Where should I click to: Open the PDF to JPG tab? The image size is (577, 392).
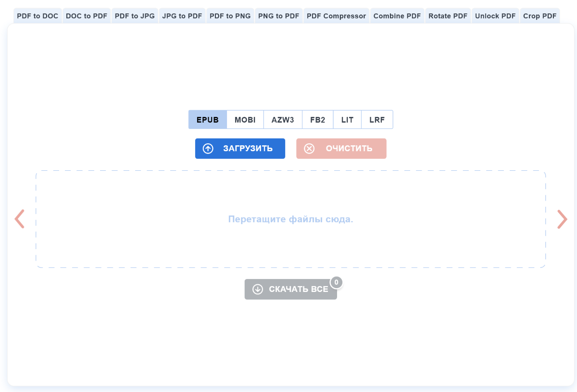click(135, 16)
